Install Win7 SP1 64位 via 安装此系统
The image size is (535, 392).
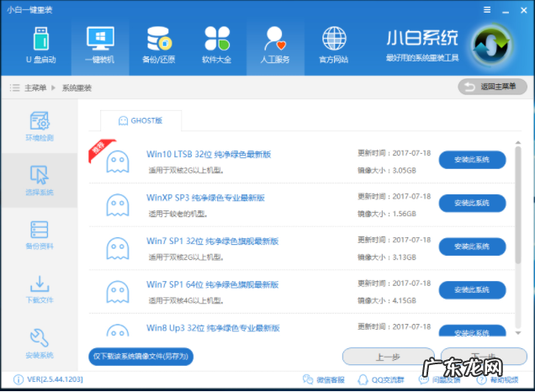tap(472, 289)
